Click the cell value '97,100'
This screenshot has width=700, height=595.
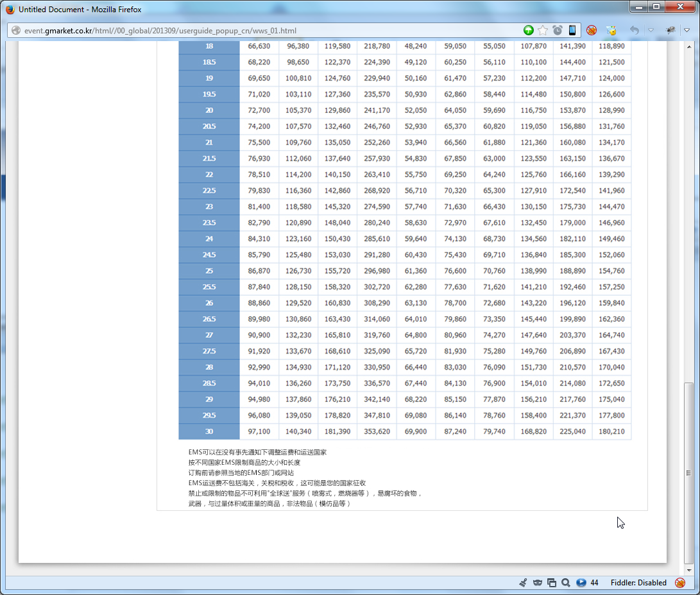(259, 431)
